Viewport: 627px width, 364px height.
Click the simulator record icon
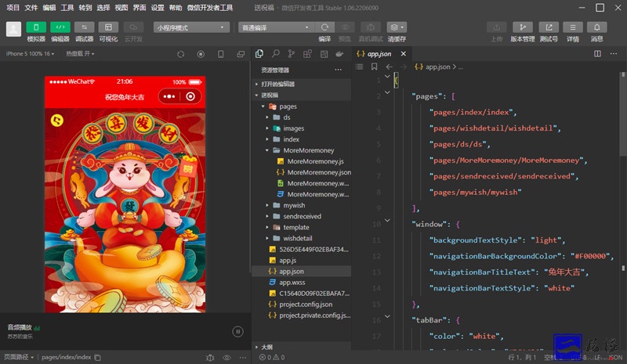coord(201,54)
